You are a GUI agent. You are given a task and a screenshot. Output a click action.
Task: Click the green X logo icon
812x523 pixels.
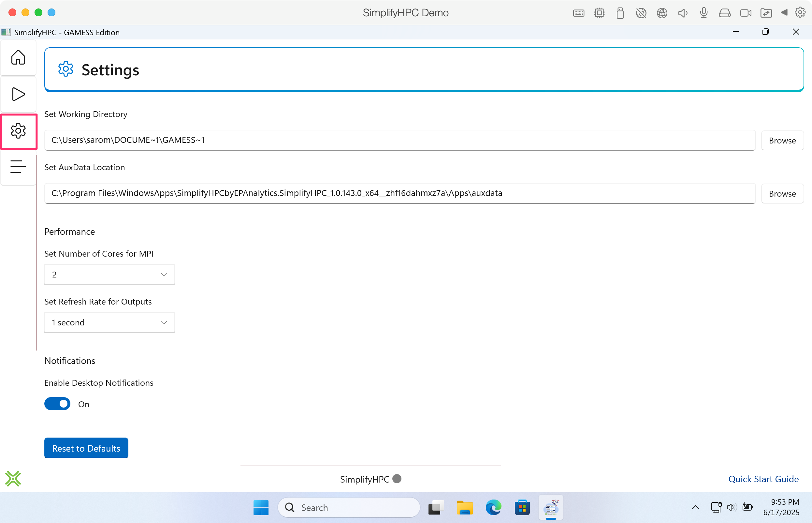[13, 479]
